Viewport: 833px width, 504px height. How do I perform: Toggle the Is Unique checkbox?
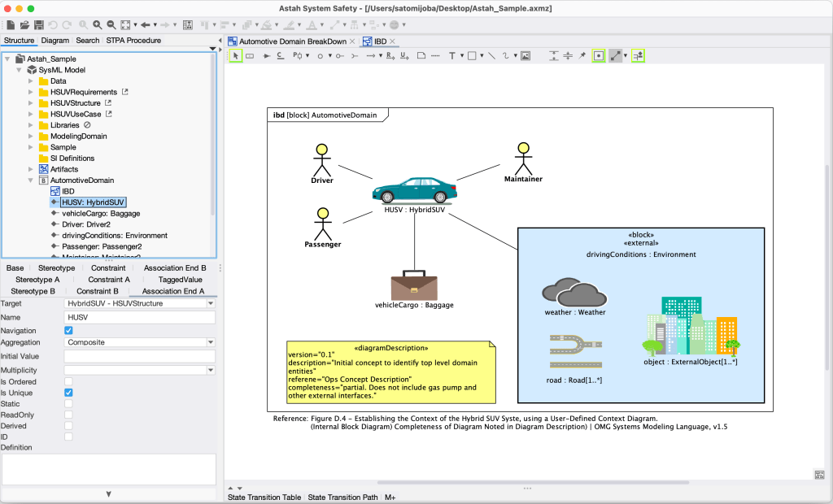tap(68, 393)
